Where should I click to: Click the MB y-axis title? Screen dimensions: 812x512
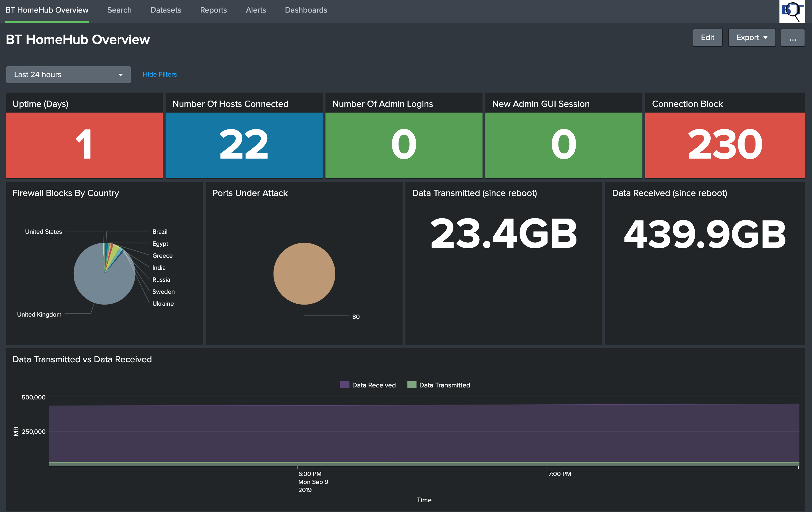[x=16, y=431]
